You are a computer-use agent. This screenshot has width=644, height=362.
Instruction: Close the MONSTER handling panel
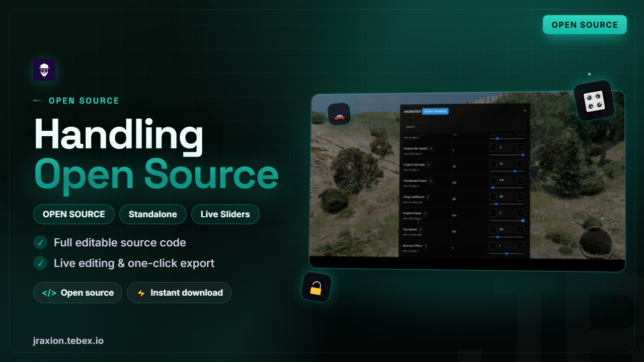pos(525,110)
